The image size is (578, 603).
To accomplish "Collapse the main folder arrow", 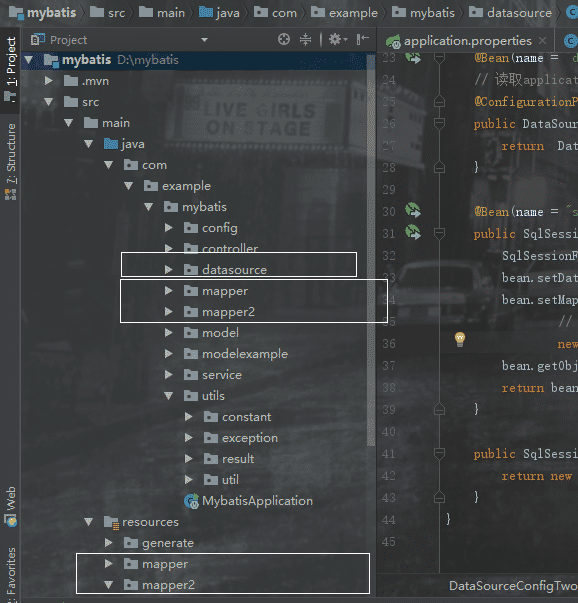I will [x=68, y=123].
